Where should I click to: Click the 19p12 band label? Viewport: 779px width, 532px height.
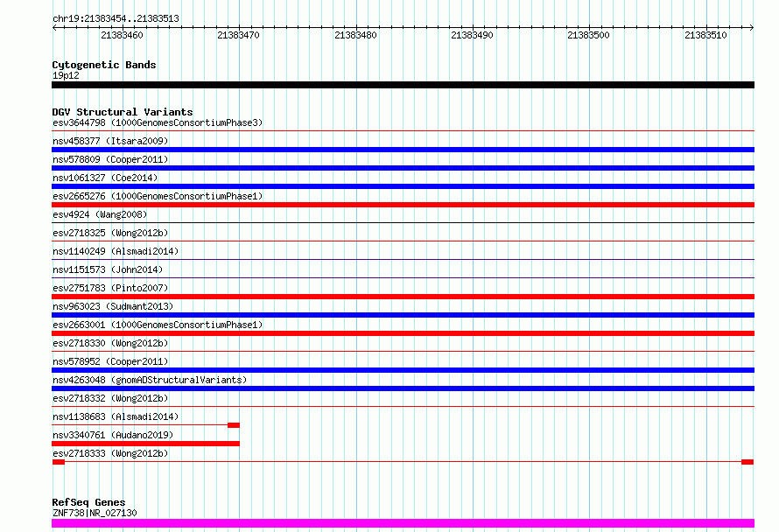pyautogui.click(x=66, y=75)
